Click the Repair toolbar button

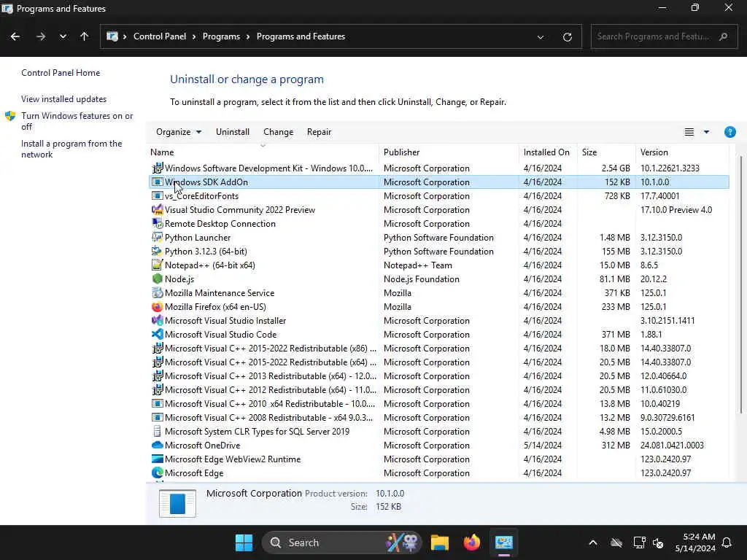tap(320, 132)
